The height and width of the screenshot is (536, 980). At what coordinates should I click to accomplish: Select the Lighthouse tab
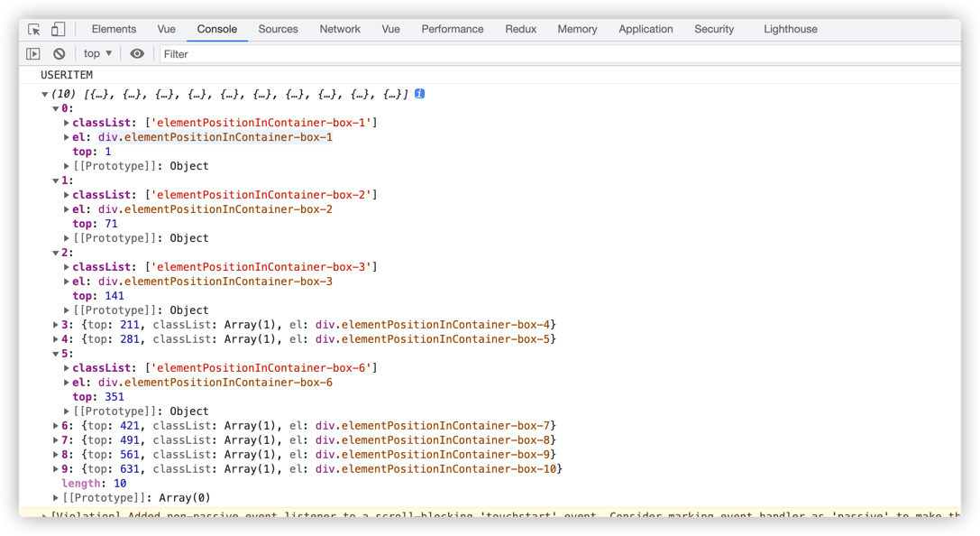click(790, 29)
